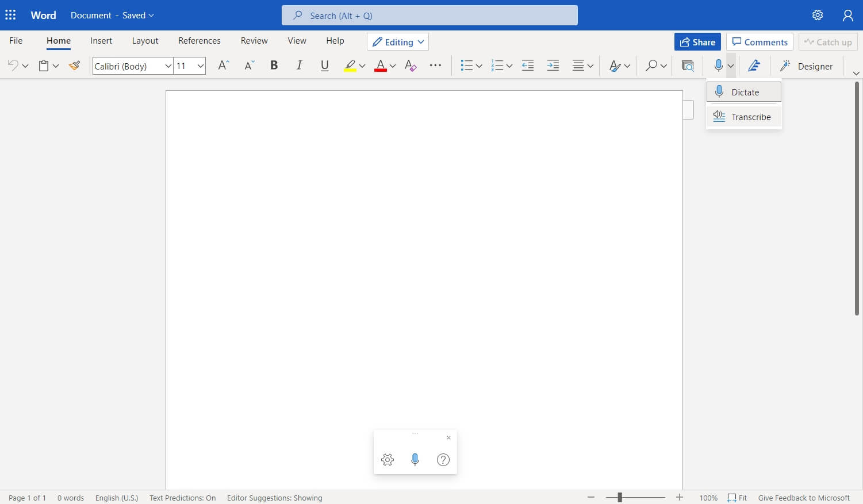The image size is (863, 504).
Task: Open the account profile icon
Action: click(x=847, y=16)
